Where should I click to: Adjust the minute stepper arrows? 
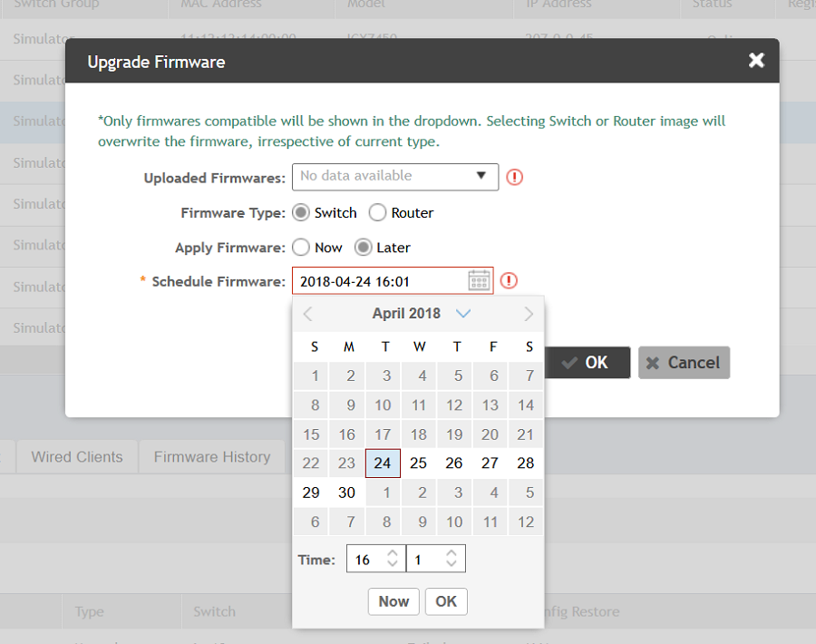451,560
